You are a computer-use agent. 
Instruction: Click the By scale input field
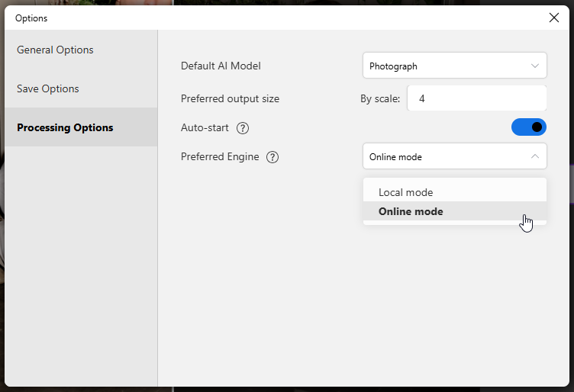point(477,98)
